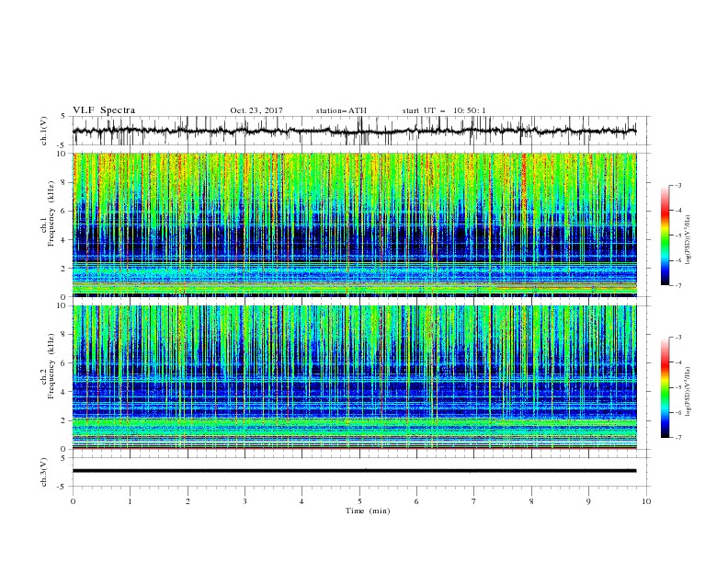Click the ch.3 flat voltage trace

coord(355,471)
